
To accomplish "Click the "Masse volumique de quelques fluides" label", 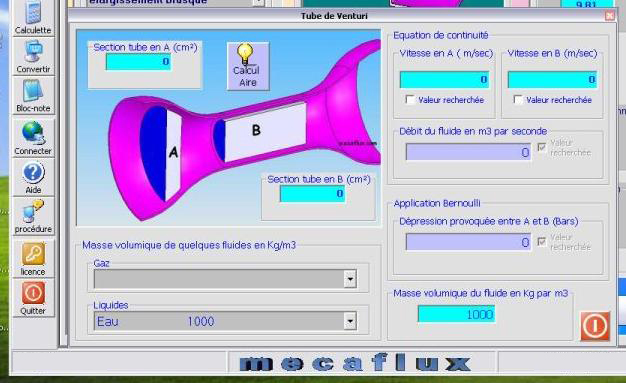I will (189, 245).
